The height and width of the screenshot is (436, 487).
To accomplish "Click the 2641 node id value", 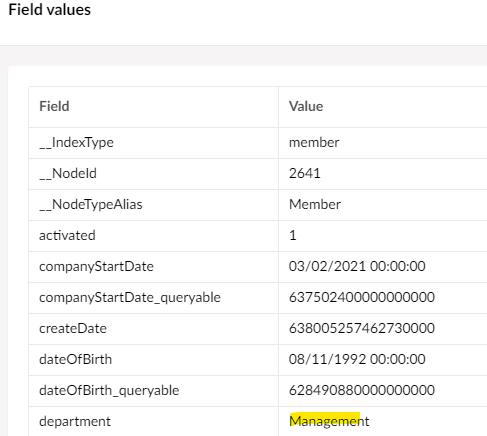I will 305,173.
